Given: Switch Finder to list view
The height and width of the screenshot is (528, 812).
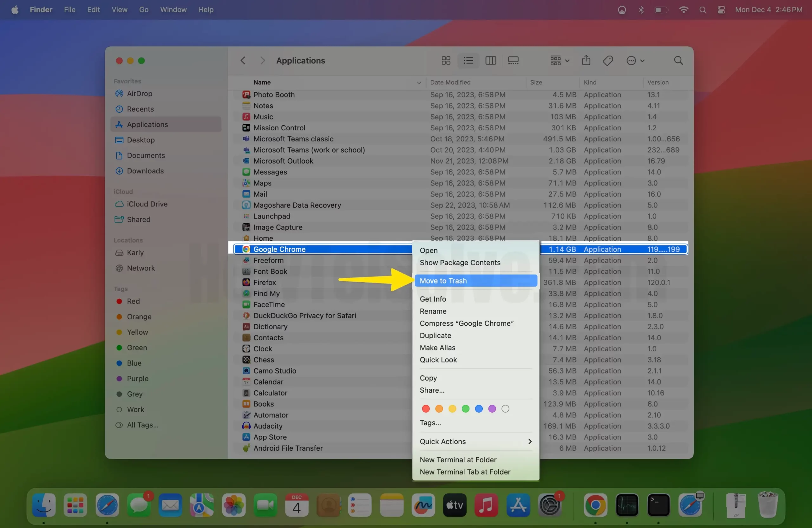Looking at the screenshot, I should click(x=468, y=61).
